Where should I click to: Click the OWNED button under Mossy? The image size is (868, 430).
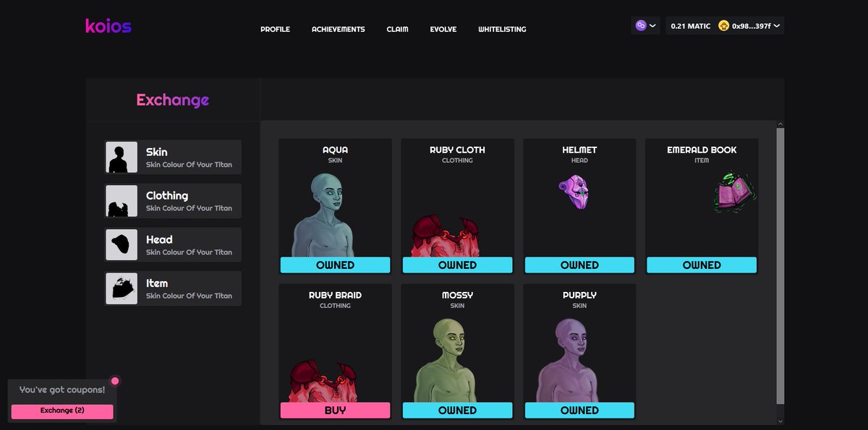[x=457, y=410]
